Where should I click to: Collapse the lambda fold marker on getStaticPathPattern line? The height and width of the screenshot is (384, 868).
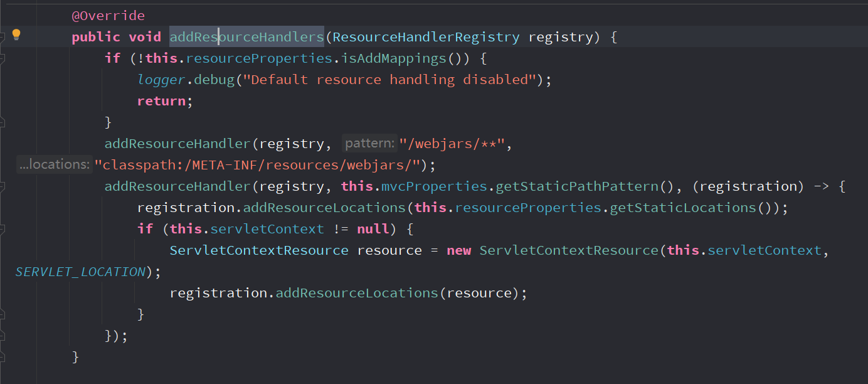click(x=2, y=186)
